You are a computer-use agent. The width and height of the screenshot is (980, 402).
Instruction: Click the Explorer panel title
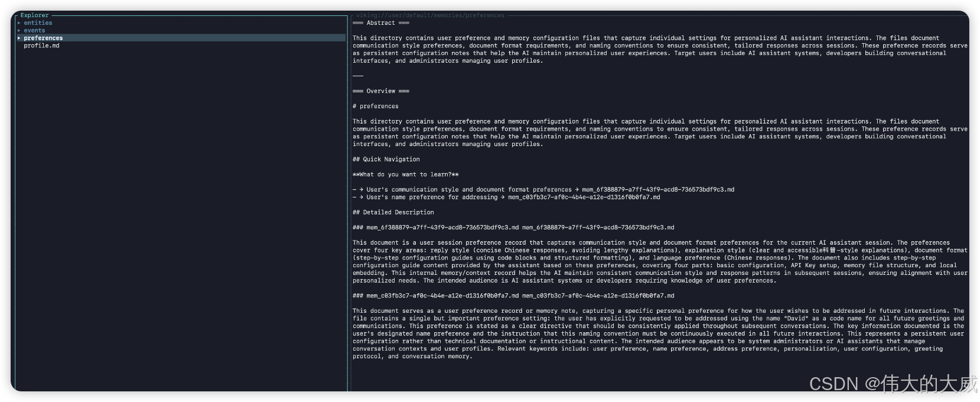(x=34, y=15)
